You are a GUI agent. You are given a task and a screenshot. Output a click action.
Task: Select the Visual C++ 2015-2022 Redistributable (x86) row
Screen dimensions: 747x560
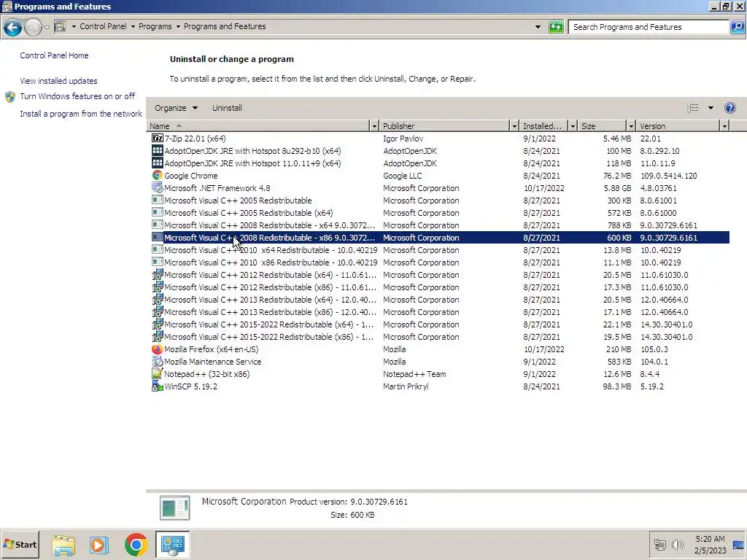click(440, 336)
